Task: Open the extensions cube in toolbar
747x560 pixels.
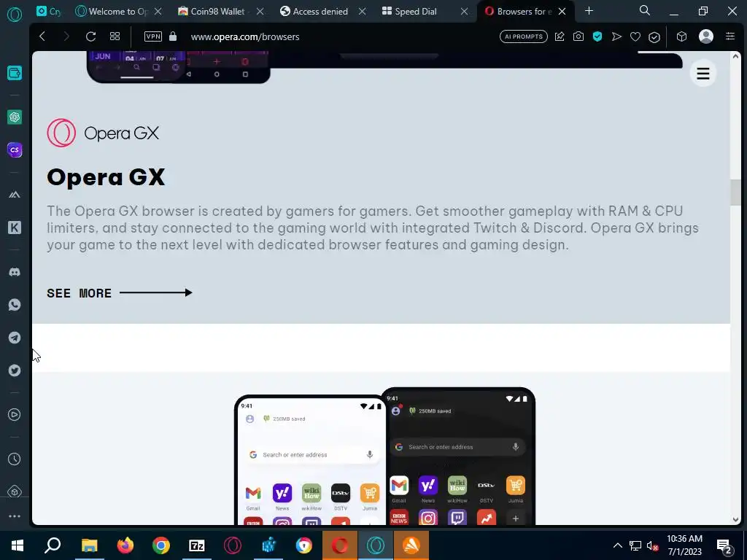Action: 682,36
